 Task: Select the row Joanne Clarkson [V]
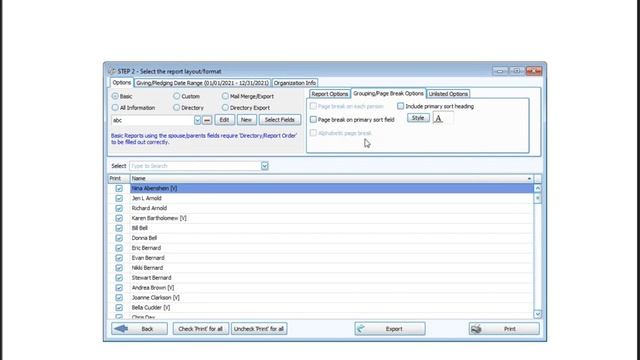click(x=331, y=298)
